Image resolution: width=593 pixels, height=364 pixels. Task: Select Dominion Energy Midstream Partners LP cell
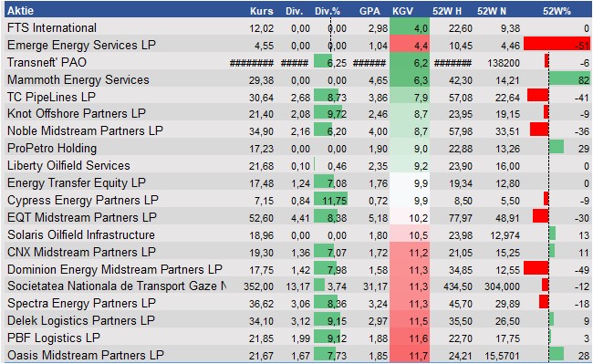pos(115,269)
